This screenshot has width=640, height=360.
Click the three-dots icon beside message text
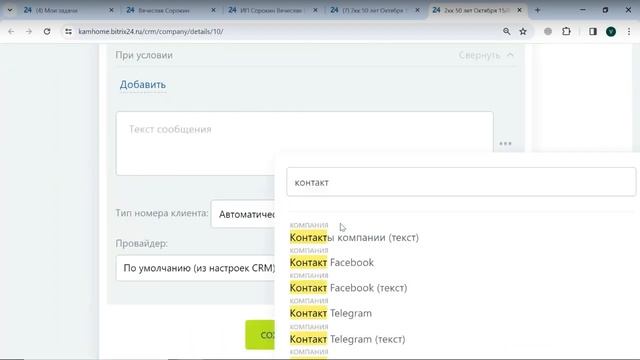click(505, 143)
